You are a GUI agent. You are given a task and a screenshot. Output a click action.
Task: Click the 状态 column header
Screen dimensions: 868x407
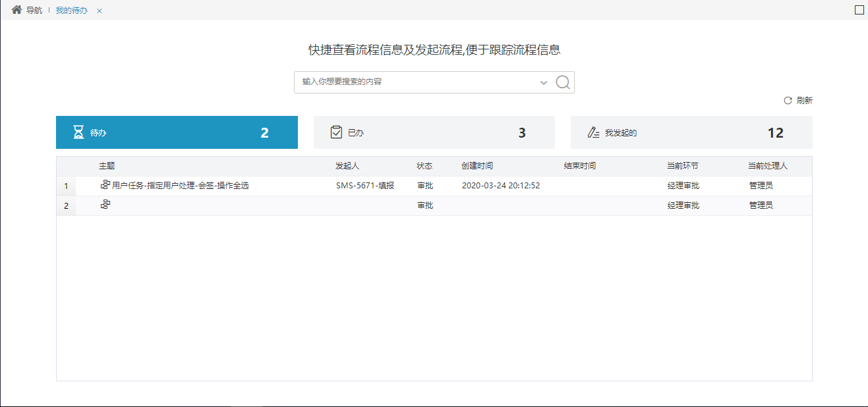pyautogui.click(x=424, y=166)
